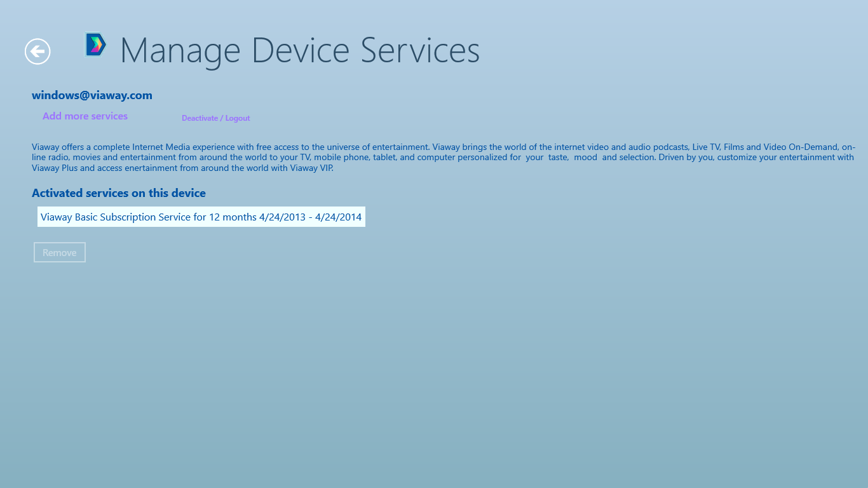This screenshot has width=868, height=488.
Task: Click the Manage Device Services title
Action: point(299,50)
